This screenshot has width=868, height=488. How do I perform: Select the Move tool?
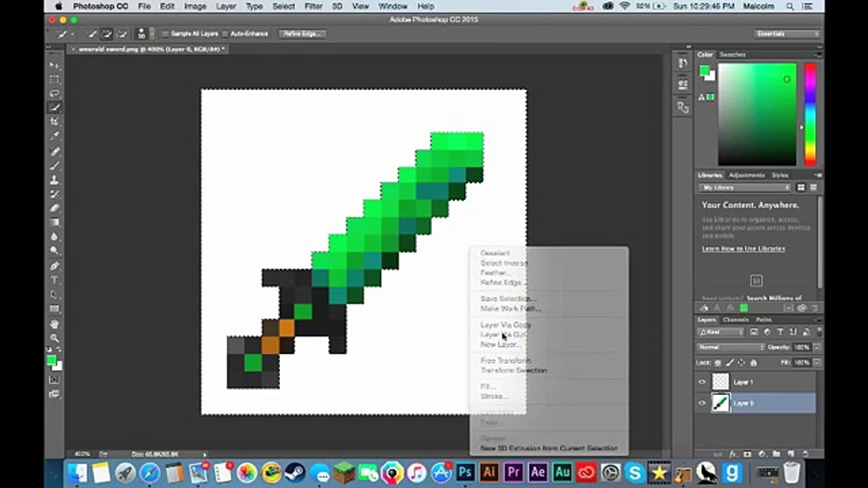[55, 65]
